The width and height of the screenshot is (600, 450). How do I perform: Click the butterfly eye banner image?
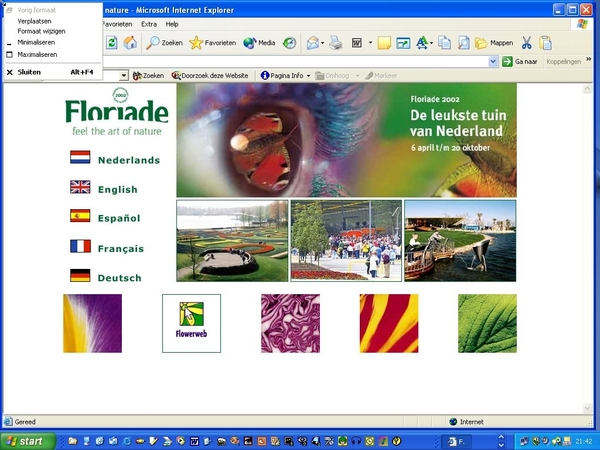pyautogui.click(x=346, y=140)
